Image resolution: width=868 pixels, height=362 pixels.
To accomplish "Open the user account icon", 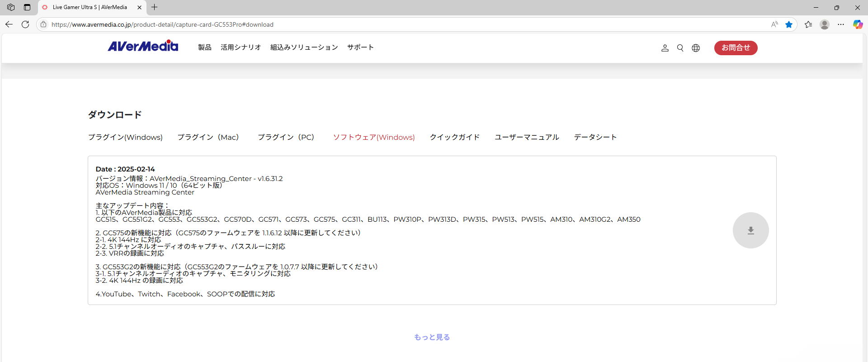I will (x=665, y=48).
